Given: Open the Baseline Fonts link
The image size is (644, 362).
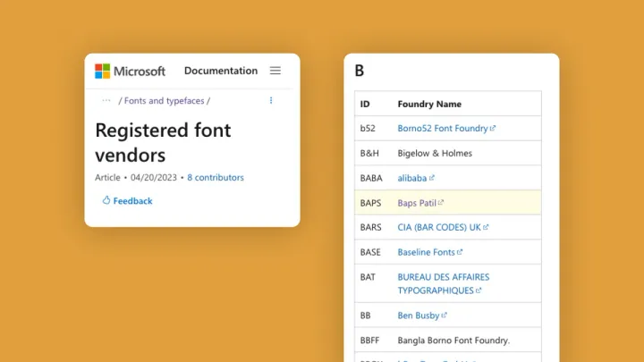Looking at the screenshot, I should 427,252.
